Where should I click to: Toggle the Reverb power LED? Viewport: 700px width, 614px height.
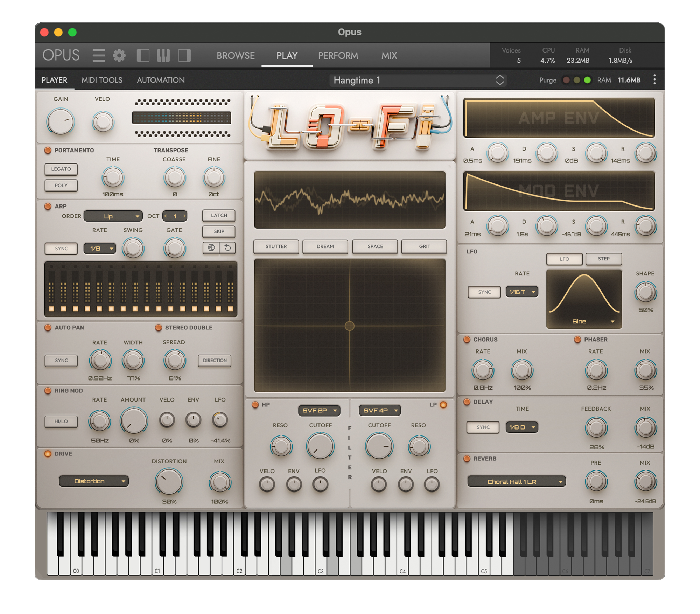[x=467, y=459]
